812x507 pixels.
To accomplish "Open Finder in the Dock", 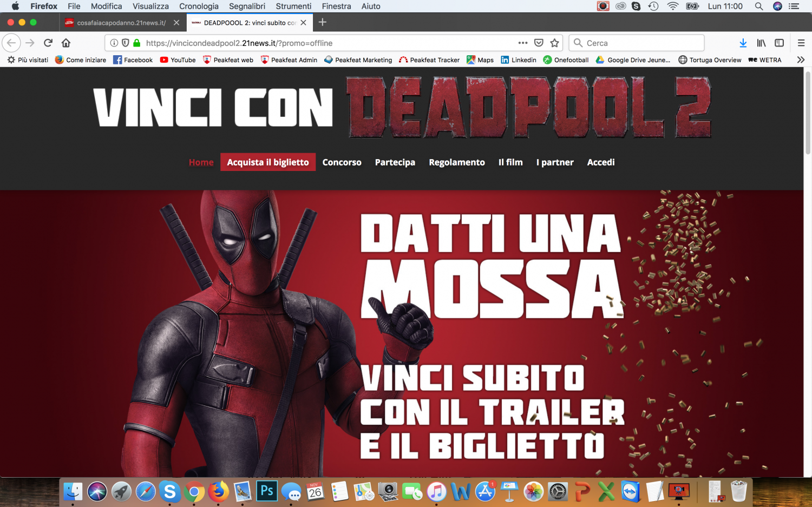I will tap(73, 492).
